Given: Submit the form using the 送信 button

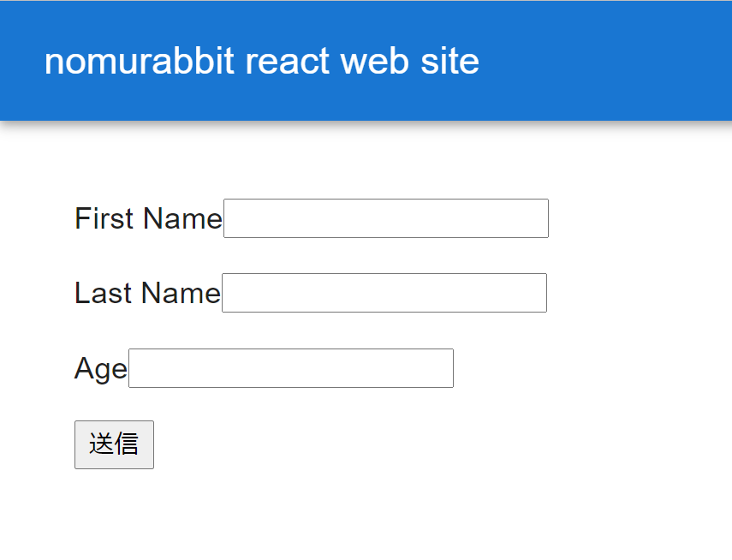Looking at the screenshot, I should coord(114,444).
